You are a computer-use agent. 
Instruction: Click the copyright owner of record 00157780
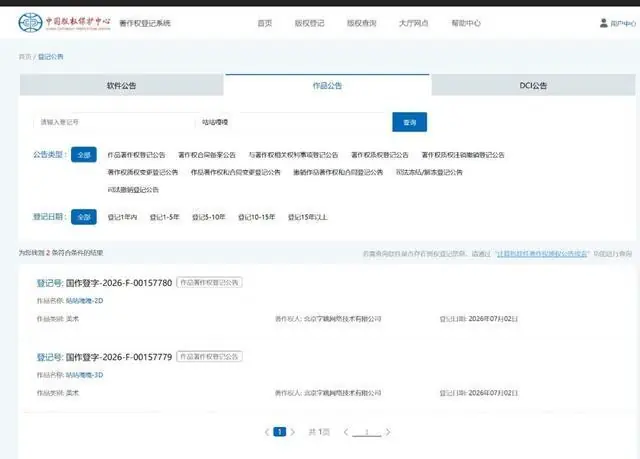342,319
